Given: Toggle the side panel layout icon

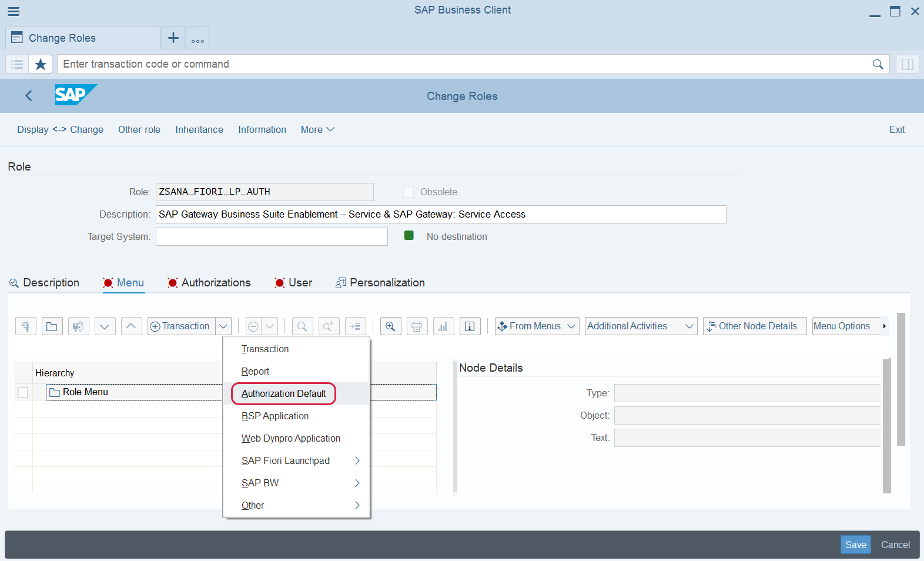Looking at the screenshot, I should (908, 64).
